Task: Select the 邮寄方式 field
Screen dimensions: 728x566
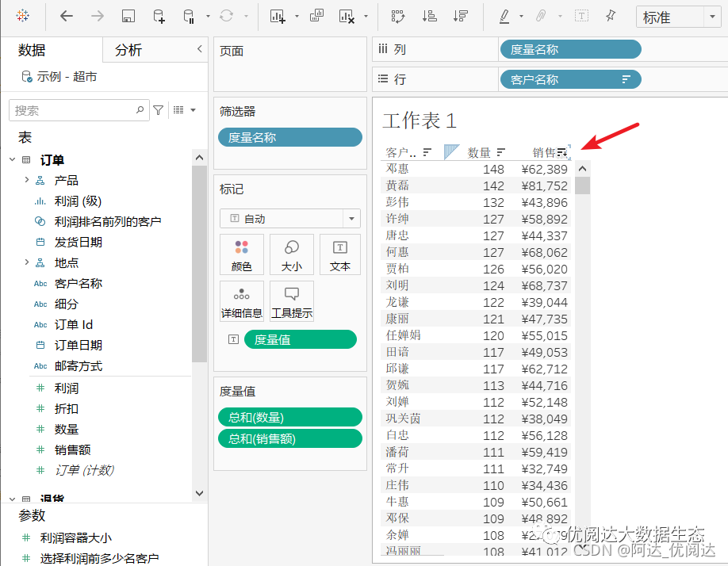Action: 78,365
